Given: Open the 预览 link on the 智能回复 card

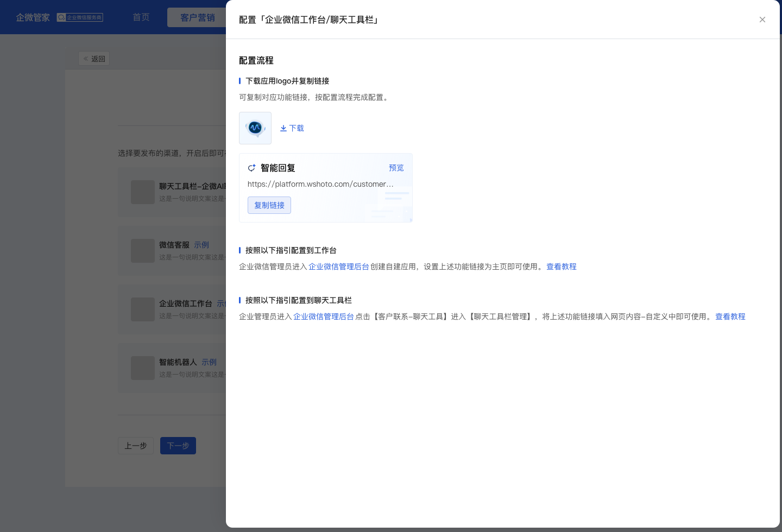Looking at the screenshot, I should [x=396, y=168].
